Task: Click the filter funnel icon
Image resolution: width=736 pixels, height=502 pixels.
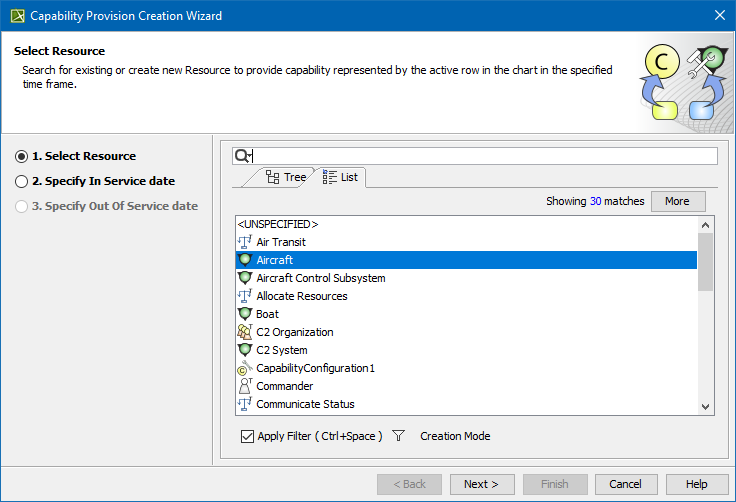Action: (x=398, y=436)
